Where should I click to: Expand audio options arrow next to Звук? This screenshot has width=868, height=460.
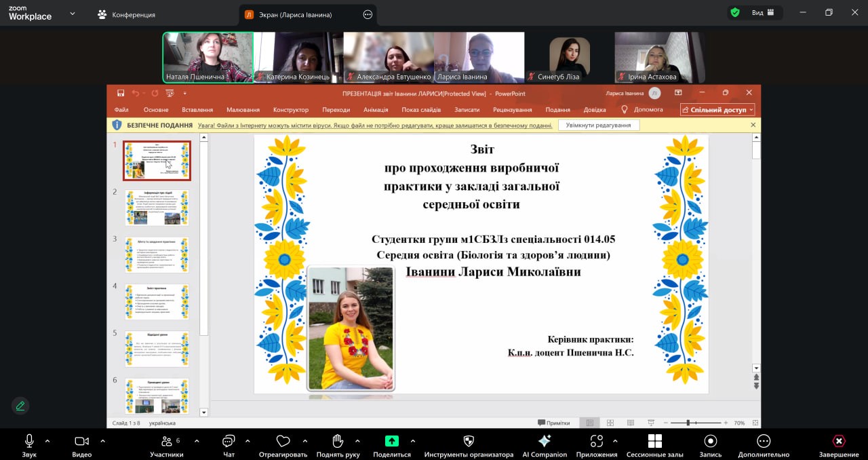click(x=47, y=440)
